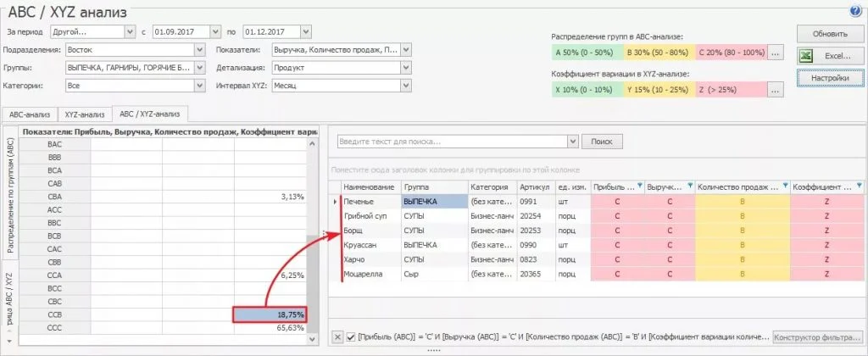The width and height of the screenshot is (868, 356).
Task: Click the matrix scrollbar down arrow
Action: (313, 339)
